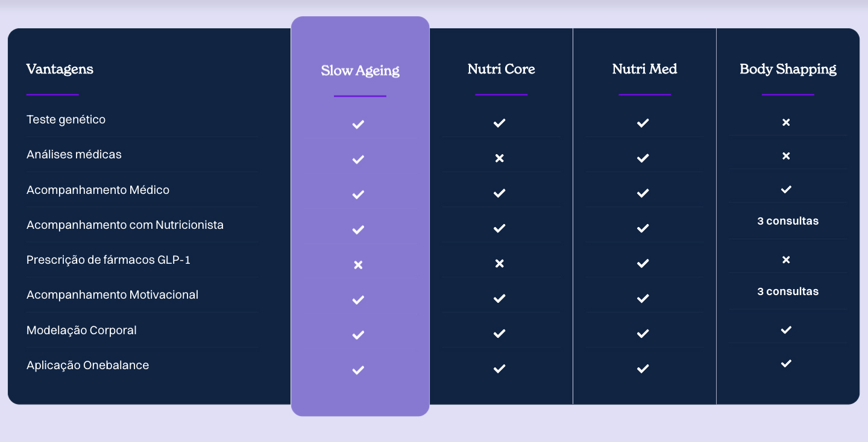Screen dimensions: 868x442
Task: Click Body Shapping checkmark for Aplicação Onebalance
Action: [x=786, y=364]
